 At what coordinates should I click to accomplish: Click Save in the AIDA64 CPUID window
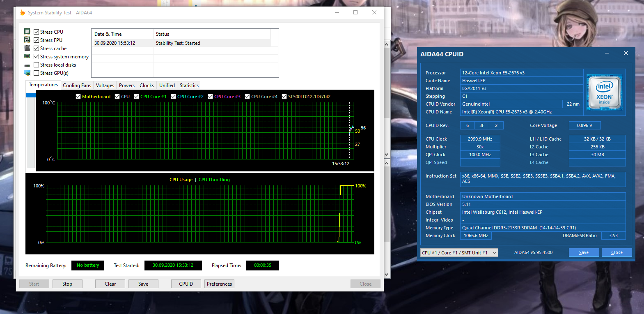pyautogui.click(x=584, y=253)
